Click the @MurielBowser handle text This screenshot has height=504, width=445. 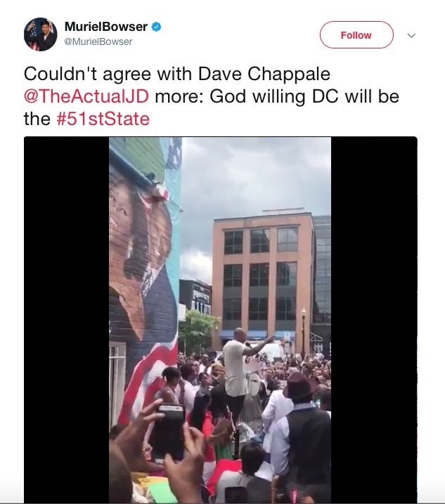pos(98,41)
